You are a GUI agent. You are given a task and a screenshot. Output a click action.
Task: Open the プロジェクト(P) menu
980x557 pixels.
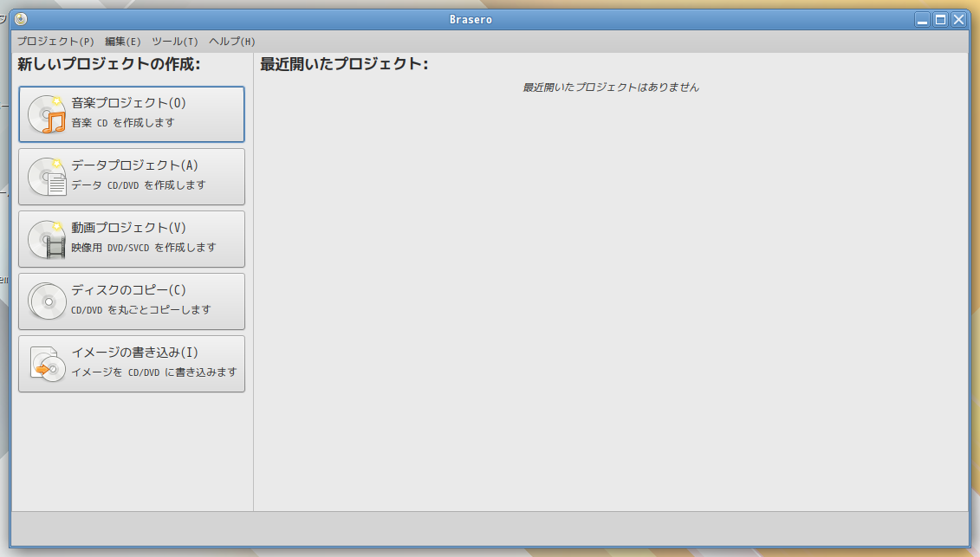click(x=55, y=42)
